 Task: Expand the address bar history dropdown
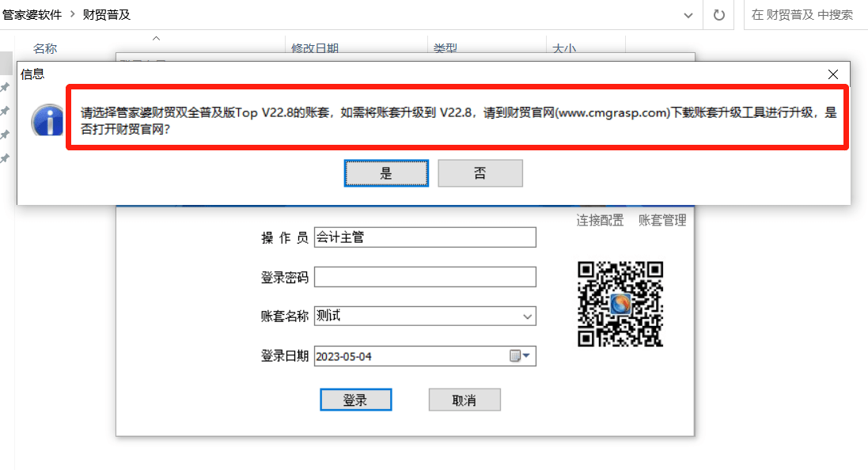pyautogui.click(x=688, y=15)
